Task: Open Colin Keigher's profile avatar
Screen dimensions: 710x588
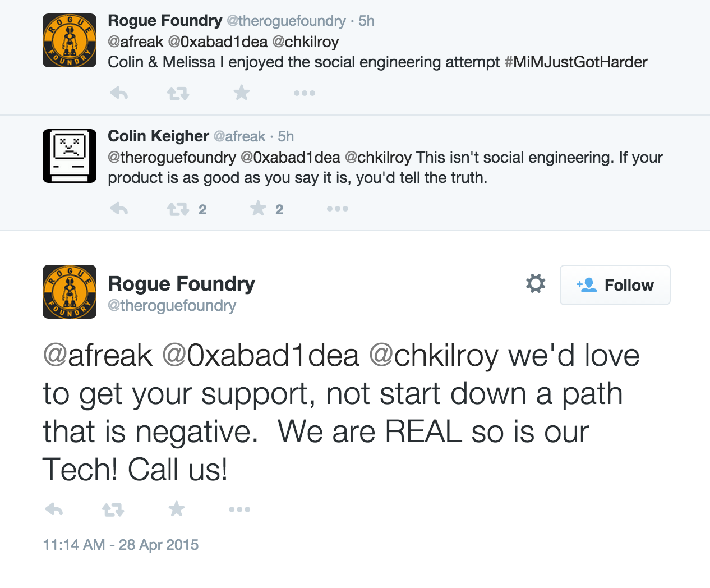Action: (x=70, y=156)
